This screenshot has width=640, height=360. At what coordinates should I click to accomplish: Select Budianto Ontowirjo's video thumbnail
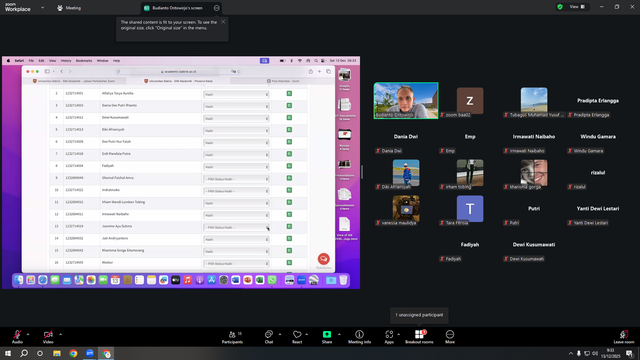[x=406, y=100]
